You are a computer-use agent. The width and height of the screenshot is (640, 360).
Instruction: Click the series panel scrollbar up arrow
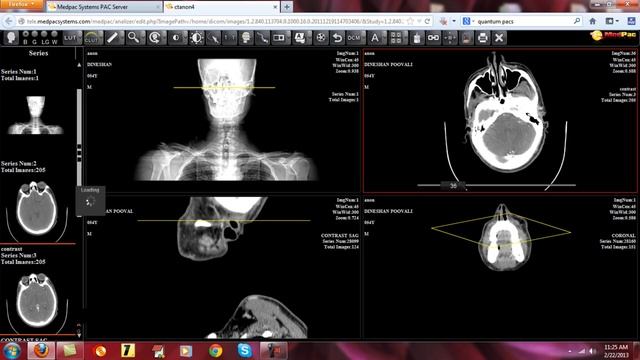[x=79, y=64]
